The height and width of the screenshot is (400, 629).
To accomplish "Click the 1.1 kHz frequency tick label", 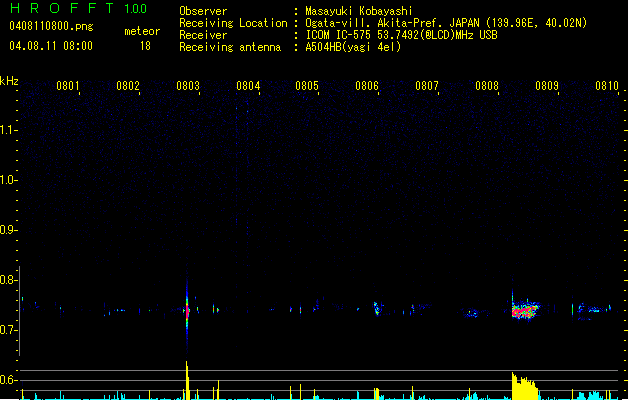I will 7,130.
